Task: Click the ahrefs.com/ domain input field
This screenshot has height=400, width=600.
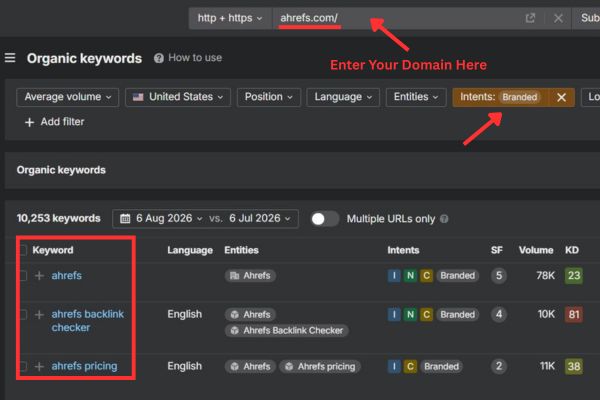Action: 394,18
